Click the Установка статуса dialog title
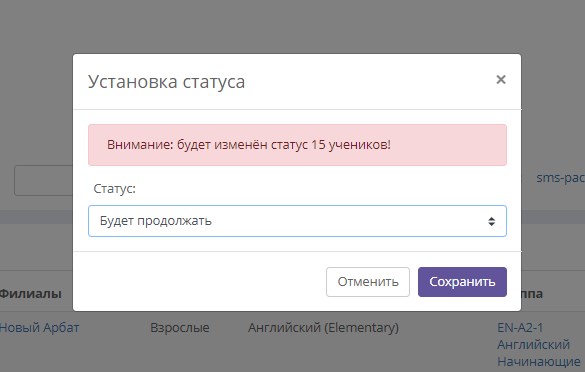 pos(166,82)
